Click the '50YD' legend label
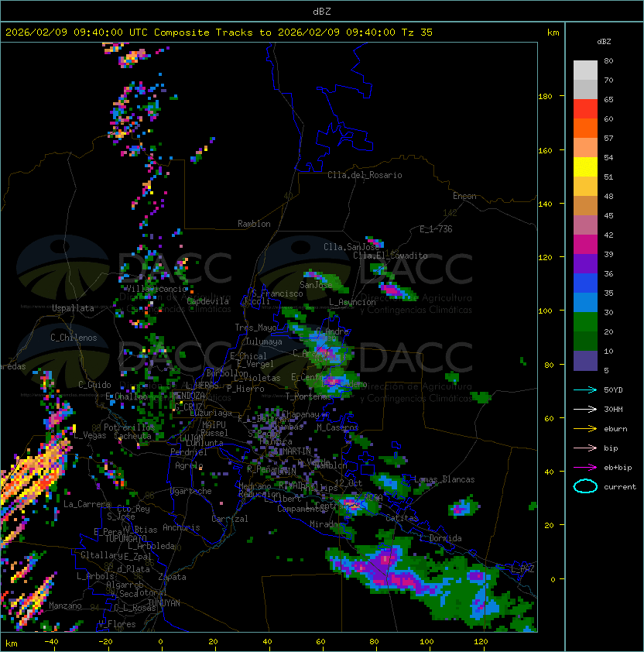Screen dimensions: 644x652 click(613, 389)
